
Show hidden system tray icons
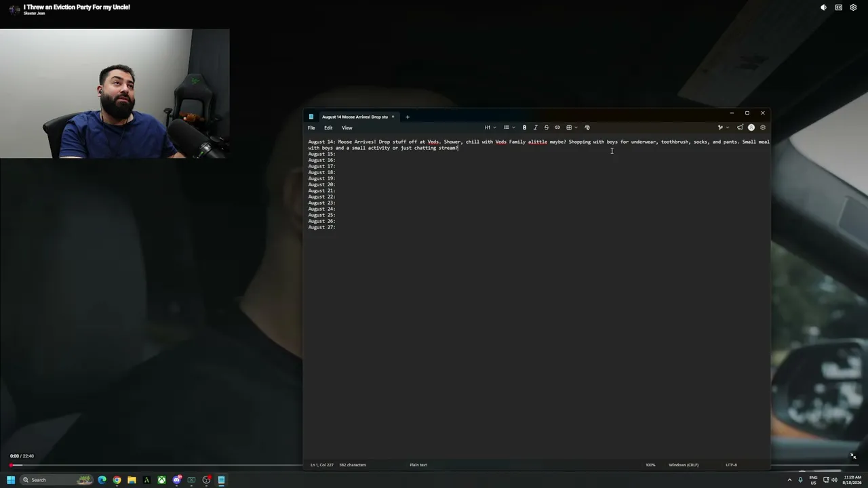point(789,480)
